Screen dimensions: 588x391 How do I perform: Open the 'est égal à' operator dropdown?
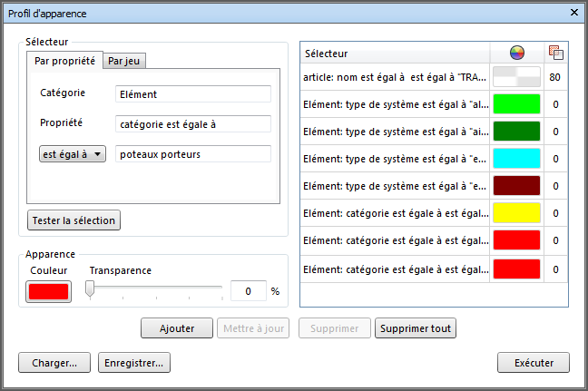click(x=73, y=154)
